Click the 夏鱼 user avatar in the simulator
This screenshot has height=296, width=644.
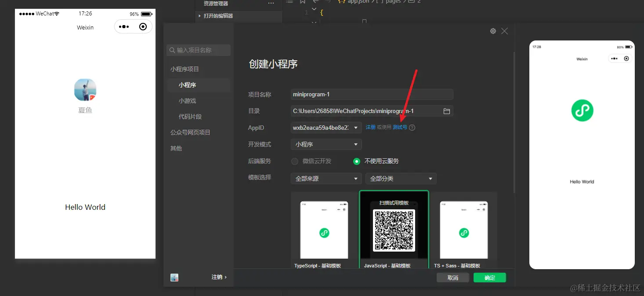pos(85,90)
